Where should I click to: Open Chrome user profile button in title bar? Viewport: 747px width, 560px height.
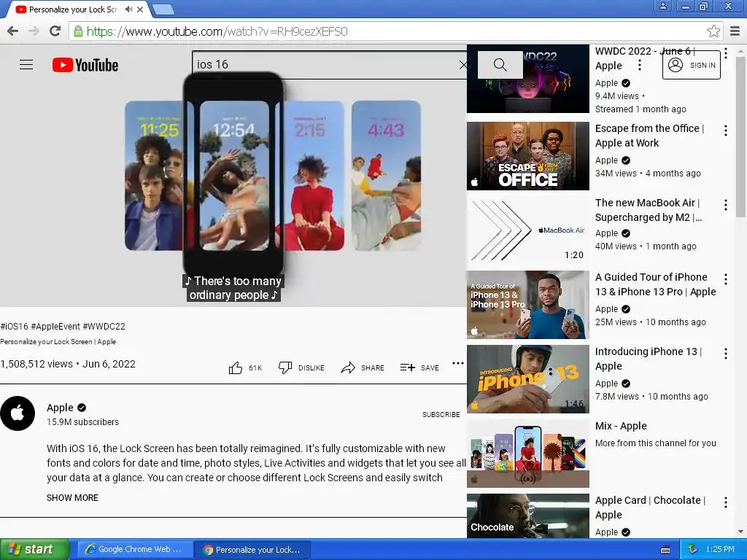662,6
